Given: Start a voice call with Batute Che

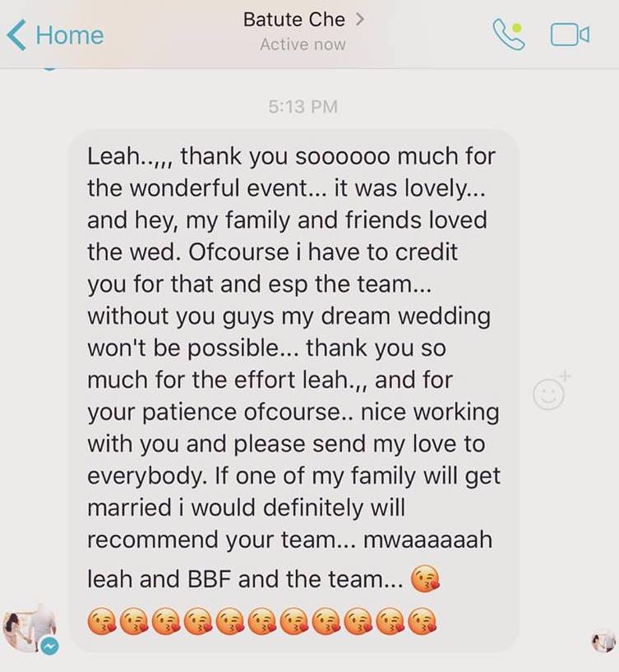Looking at the screenshot, I should coord(509,35).
